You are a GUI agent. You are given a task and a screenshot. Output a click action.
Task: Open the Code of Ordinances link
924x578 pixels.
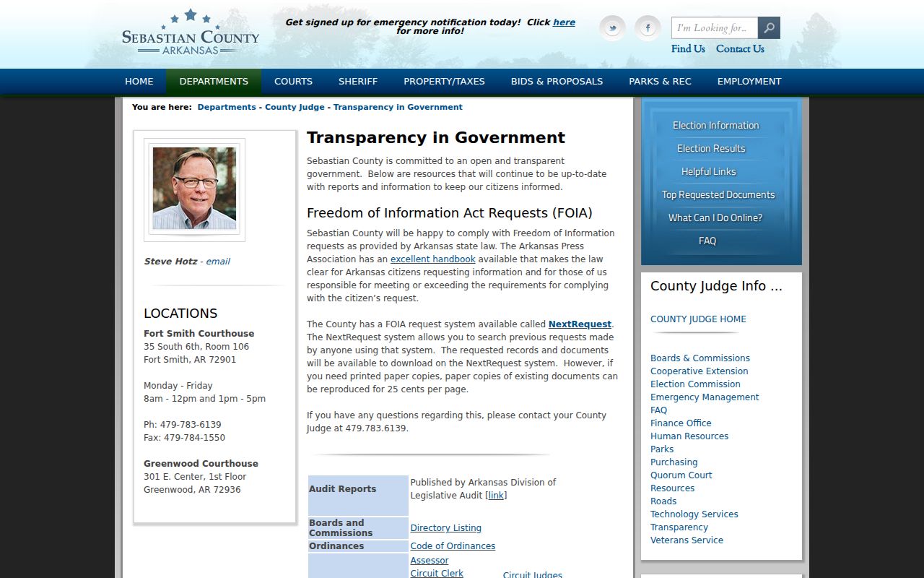[453, 546]
